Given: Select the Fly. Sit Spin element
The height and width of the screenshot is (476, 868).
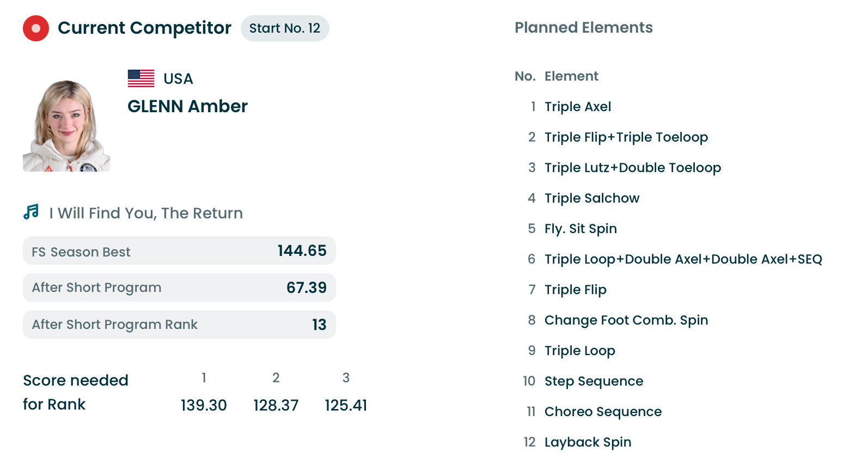Looking at the screenshot, I should pos(580,229).
